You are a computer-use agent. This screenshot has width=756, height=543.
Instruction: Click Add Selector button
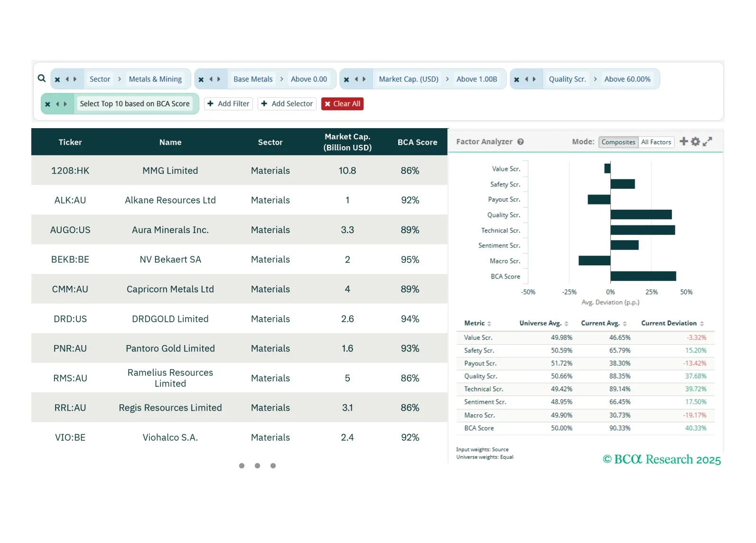[287, 104]
